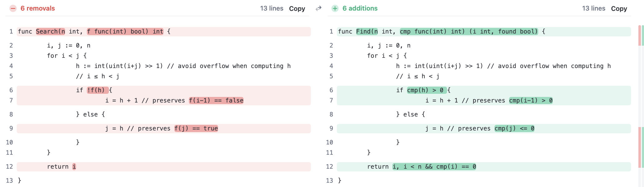The width and height of the screenshot is (644, 187).
Task: Click the swap sides arrows icon
Action: (318, 8)
